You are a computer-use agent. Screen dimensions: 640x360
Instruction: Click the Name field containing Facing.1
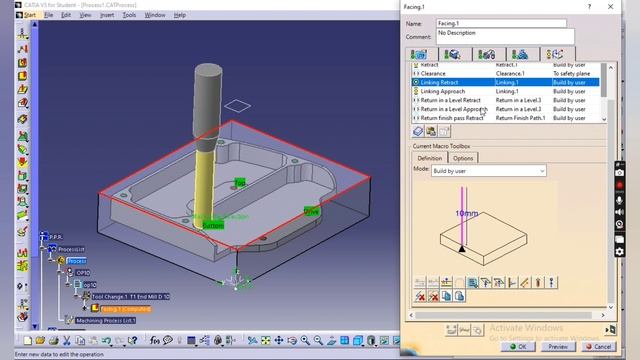[x=501, y=24]
